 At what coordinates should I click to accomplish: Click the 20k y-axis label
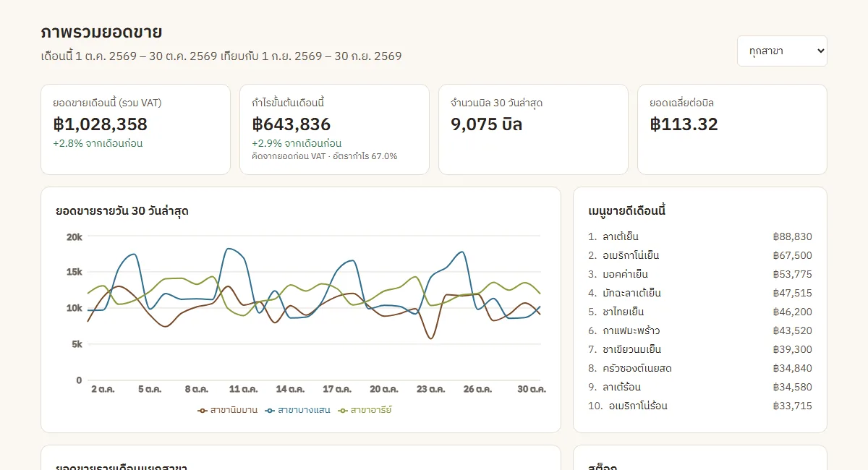pyautogui.click(x=74, y=236)
